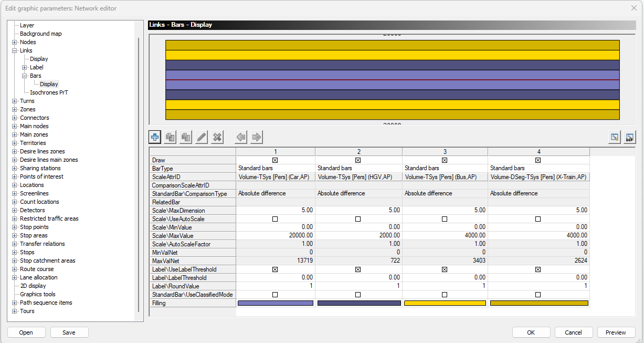Select column header 3 in the table
The width and height of the screenshot is (644, 343).
click(x=445, y=151)
